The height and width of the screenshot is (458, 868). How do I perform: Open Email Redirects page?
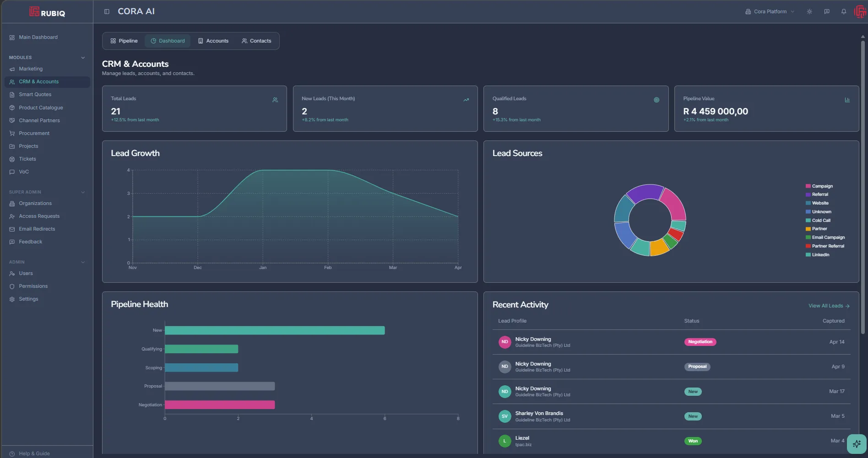[x=37, y=229]
